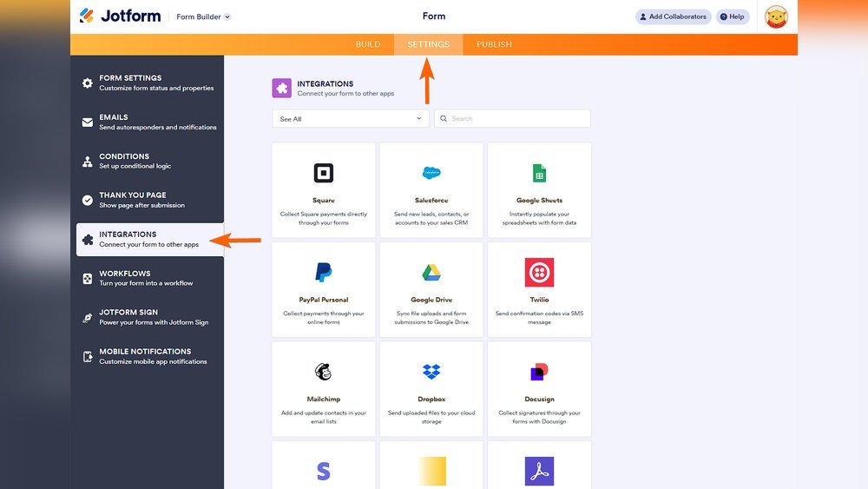Click the Twilio card title
This screenshot has width=868, height=489.
(539, 300)
